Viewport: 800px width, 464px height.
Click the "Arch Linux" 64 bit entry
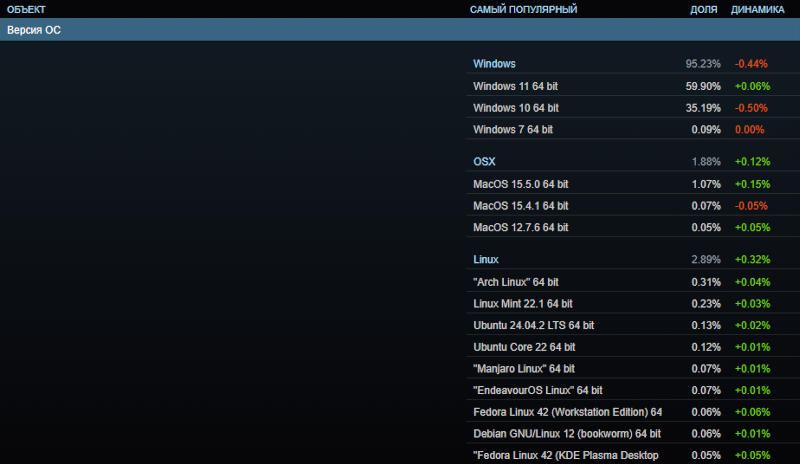(515, 282)
